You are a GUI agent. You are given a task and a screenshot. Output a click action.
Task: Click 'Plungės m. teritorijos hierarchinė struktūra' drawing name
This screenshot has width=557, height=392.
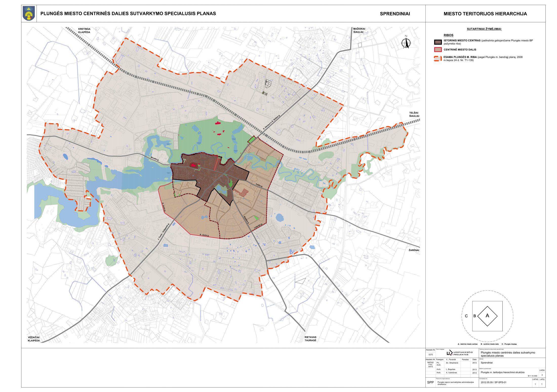[502, 373]
